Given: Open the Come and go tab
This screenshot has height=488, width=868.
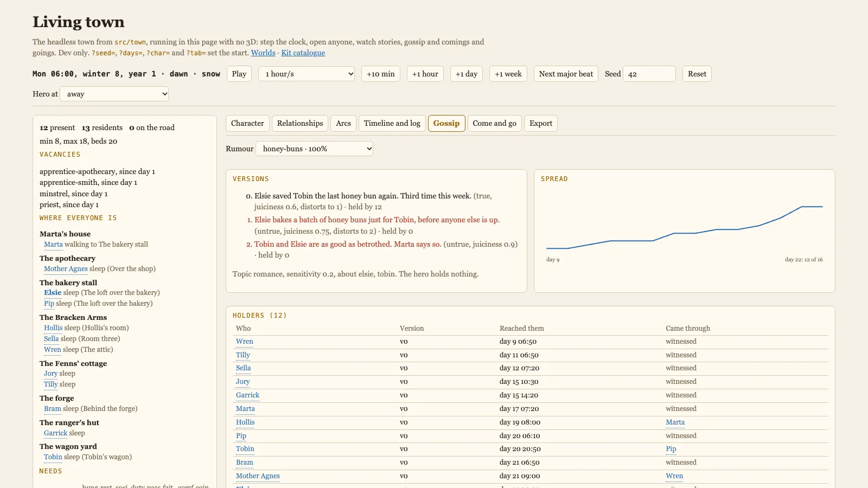Looking at the screenshot, I should (494, 123).
